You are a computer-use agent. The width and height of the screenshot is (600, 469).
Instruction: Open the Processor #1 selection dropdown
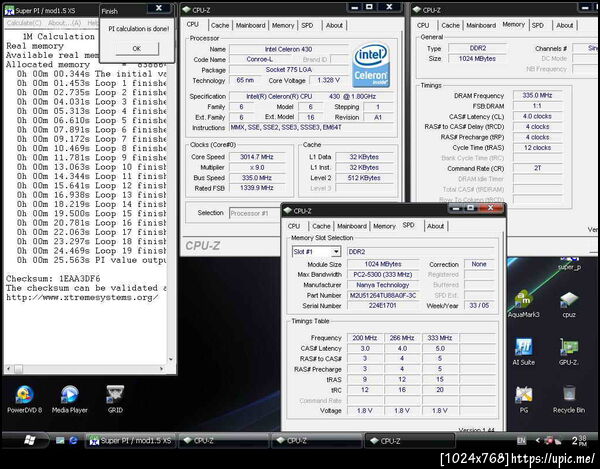(x=254, y=213)
